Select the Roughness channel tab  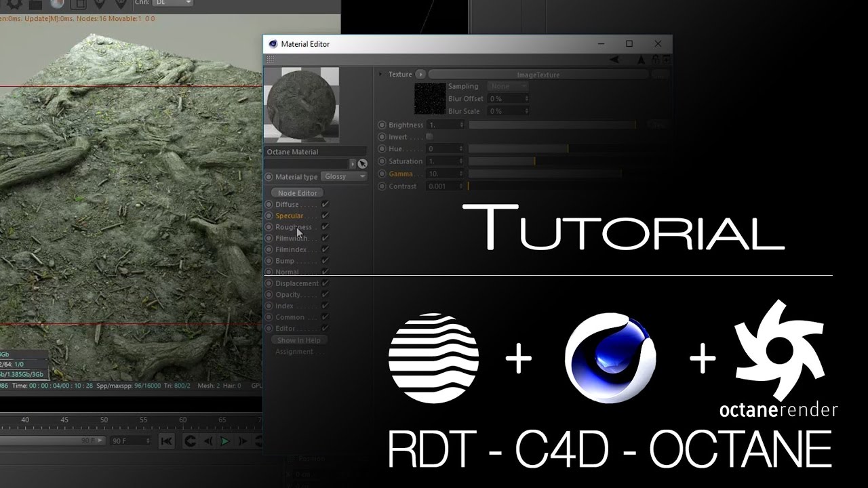[294, 227]
